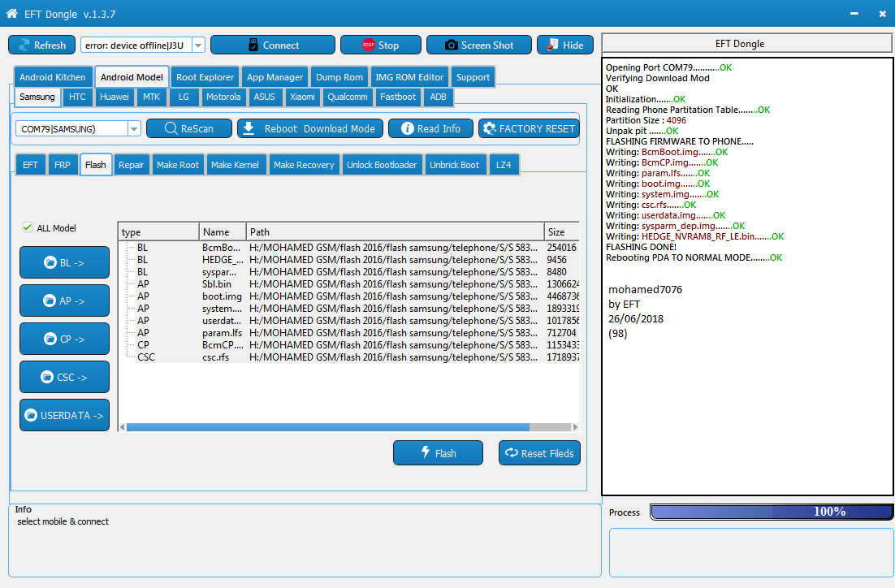895x588 pixels.
Task: Open the Repair sub-tab
Action: (132, 164)
